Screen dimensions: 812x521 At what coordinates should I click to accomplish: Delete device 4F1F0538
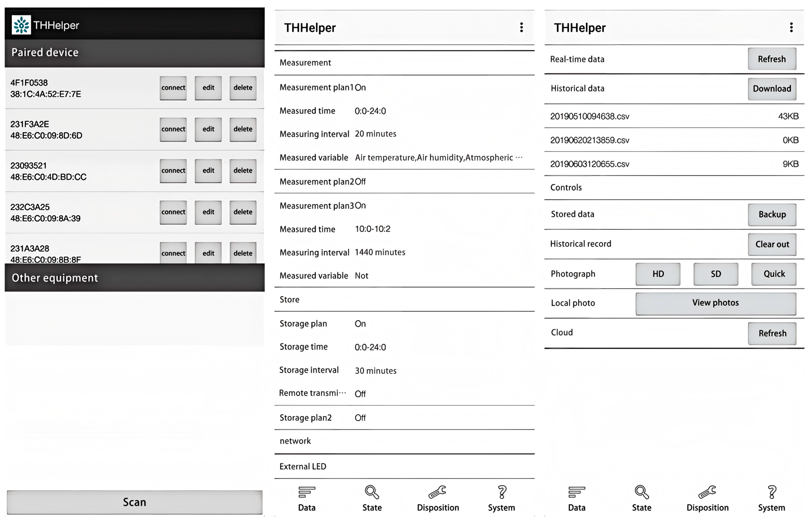pos(244,88)
